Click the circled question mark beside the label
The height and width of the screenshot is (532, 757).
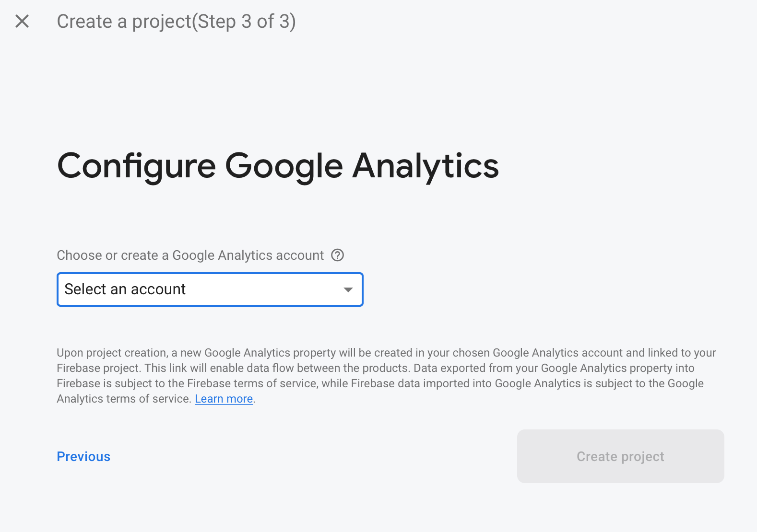tap(338, 255)
